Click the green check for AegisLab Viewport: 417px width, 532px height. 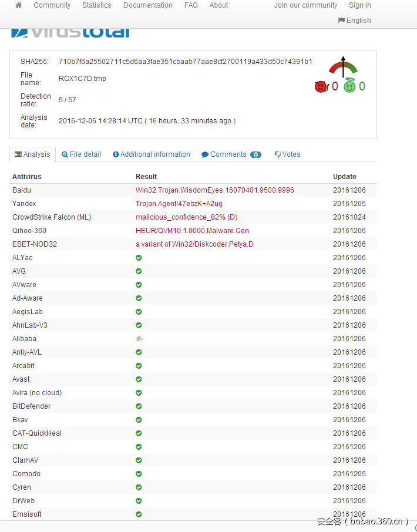139,312
